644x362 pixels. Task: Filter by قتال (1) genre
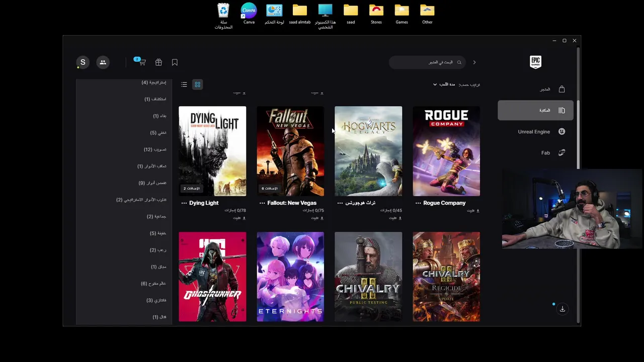[x=159, y=317]
